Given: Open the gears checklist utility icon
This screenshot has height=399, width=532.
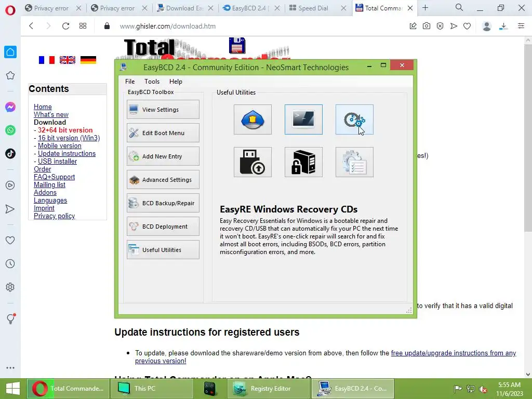Looking at the screenshot, I should (x=354, y=162).
